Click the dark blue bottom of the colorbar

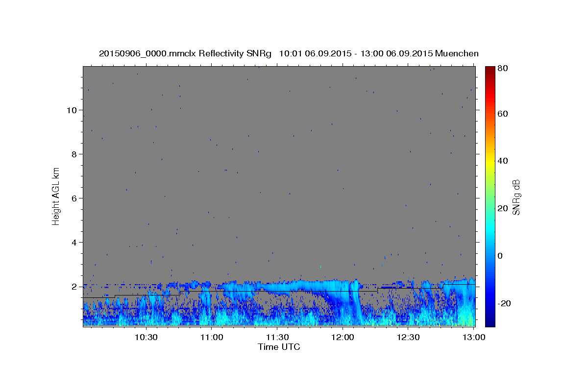coord(490,322)
